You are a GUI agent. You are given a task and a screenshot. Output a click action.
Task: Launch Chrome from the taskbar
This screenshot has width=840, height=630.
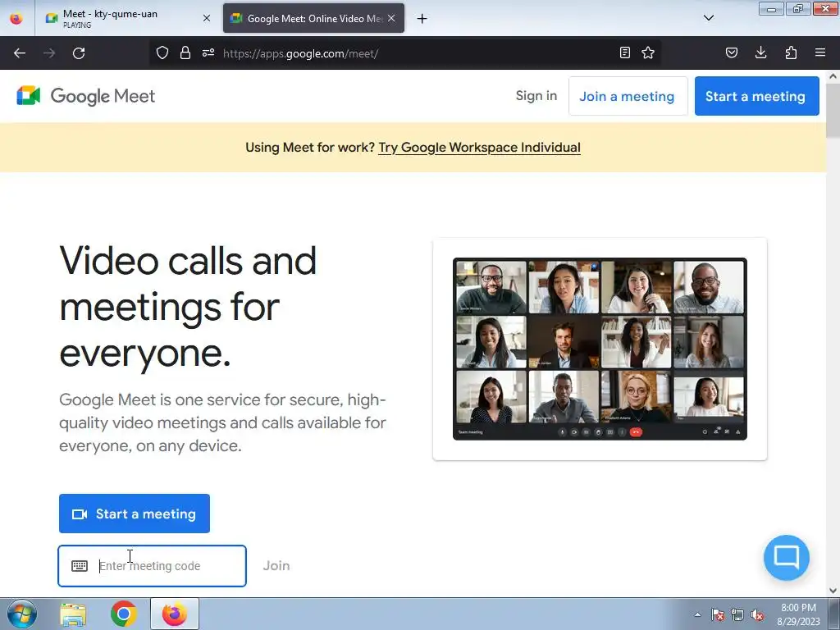(124, 614)
